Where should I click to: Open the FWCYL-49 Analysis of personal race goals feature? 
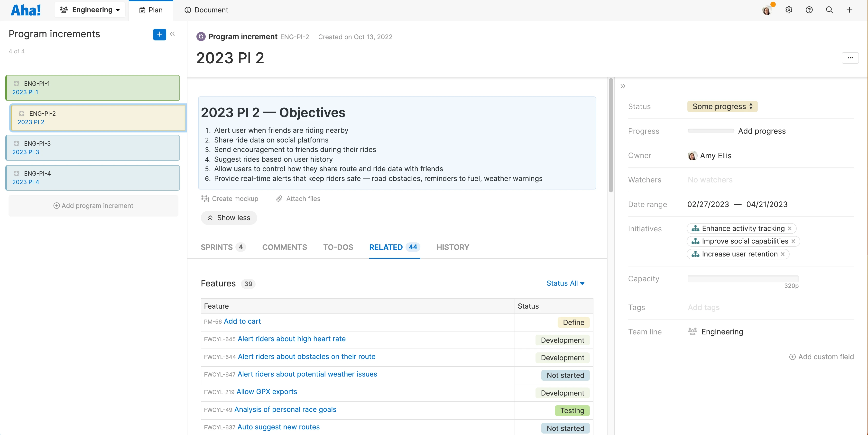coord(285,409)
